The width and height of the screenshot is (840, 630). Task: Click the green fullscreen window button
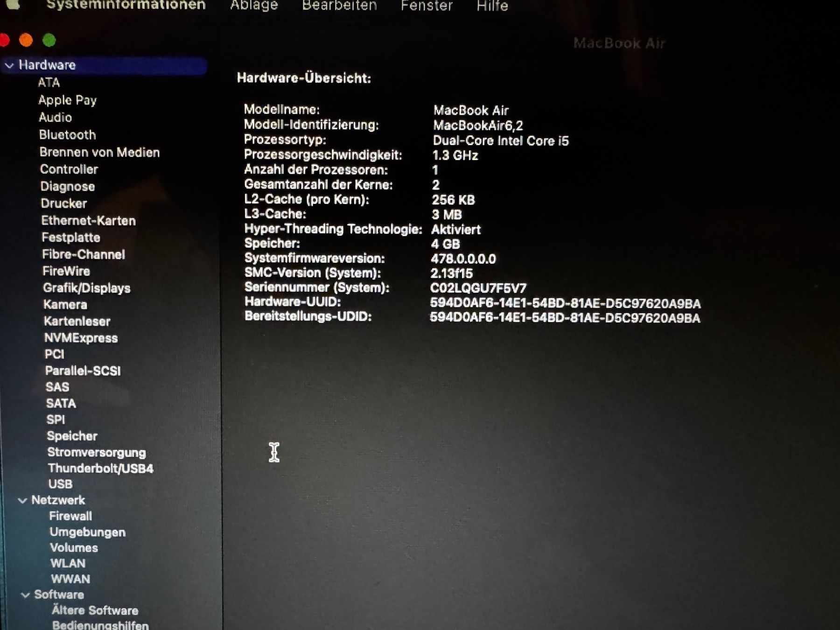(x=49, y=40)
